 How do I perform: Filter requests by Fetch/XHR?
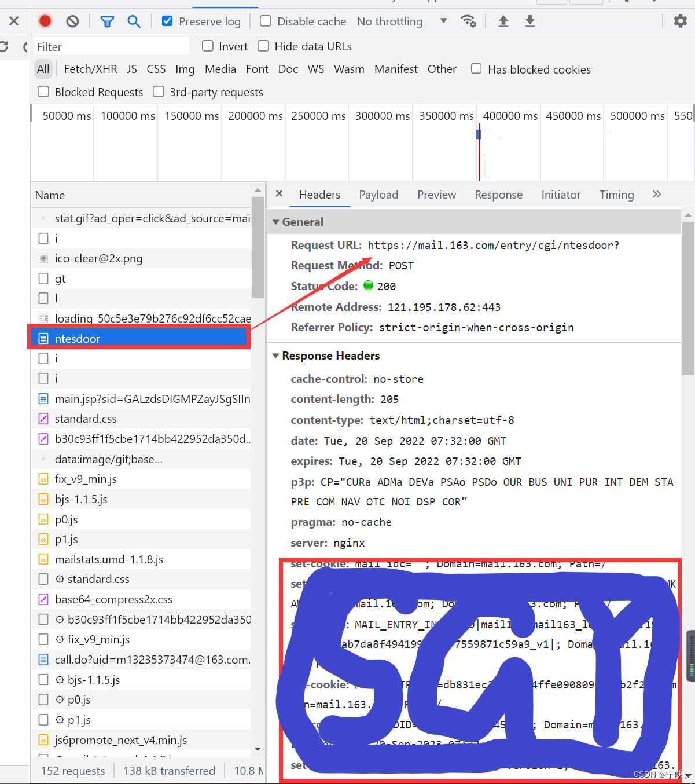click(x=90, y=68)
